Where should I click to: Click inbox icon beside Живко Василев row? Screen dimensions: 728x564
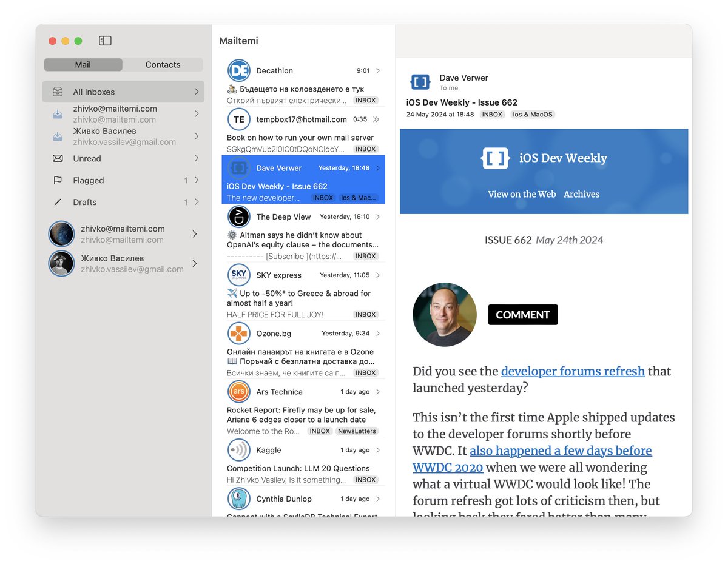(x=58, y=136)
